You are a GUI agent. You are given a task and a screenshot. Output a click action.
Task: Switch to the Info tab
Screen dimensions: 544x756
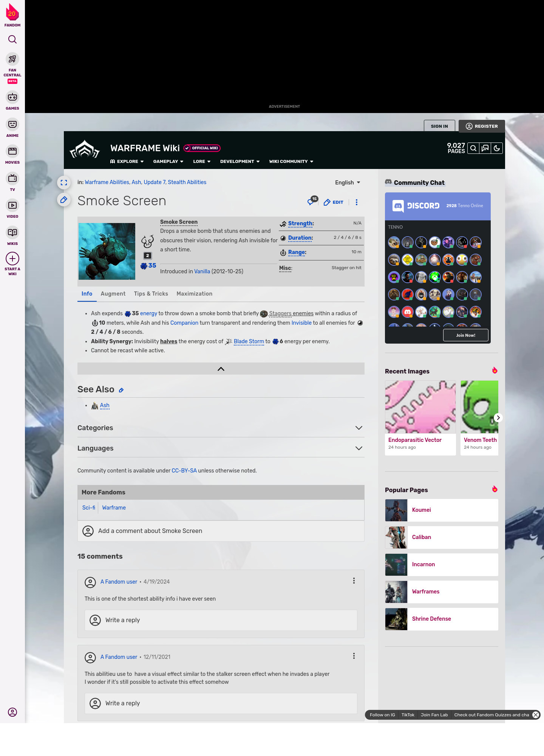click(x=87, y=294)
